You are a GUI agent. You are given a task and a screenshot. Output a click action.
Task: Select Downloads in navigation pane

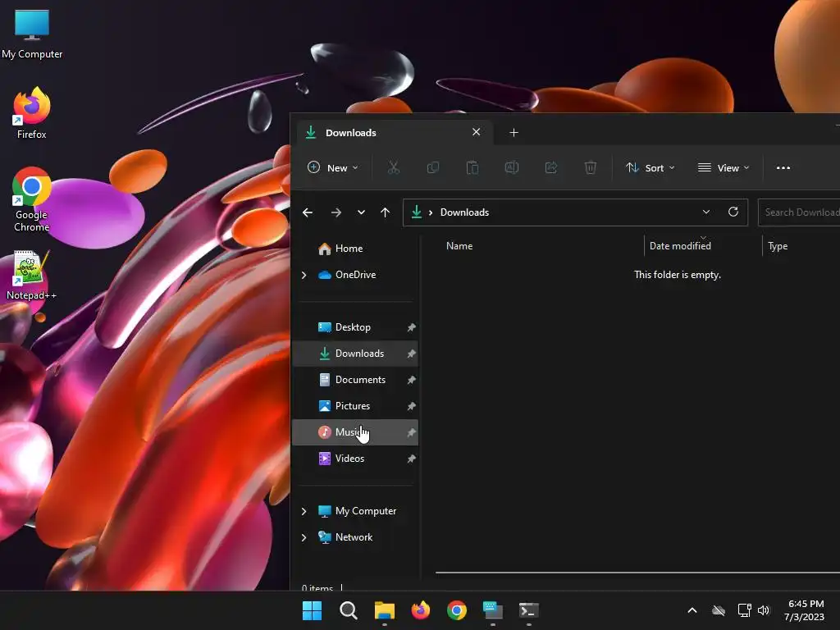356,354
